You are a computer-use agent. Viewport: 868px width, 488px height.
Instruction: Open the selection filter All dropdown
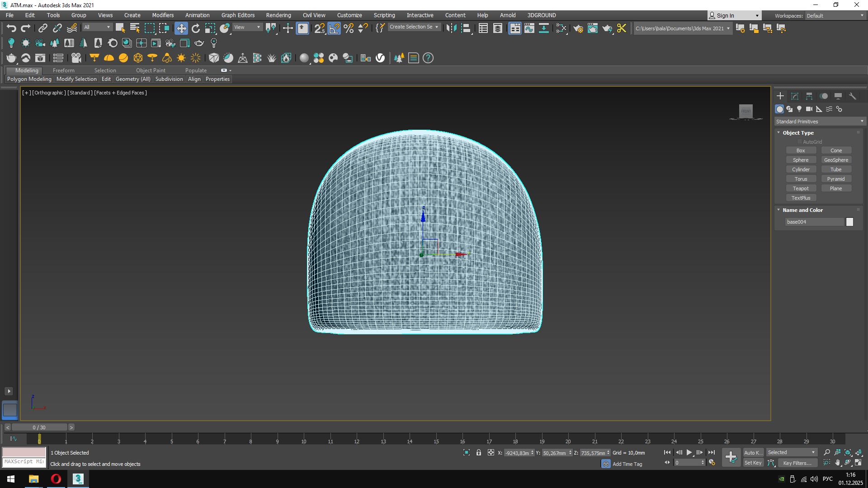tap(97, 27)
